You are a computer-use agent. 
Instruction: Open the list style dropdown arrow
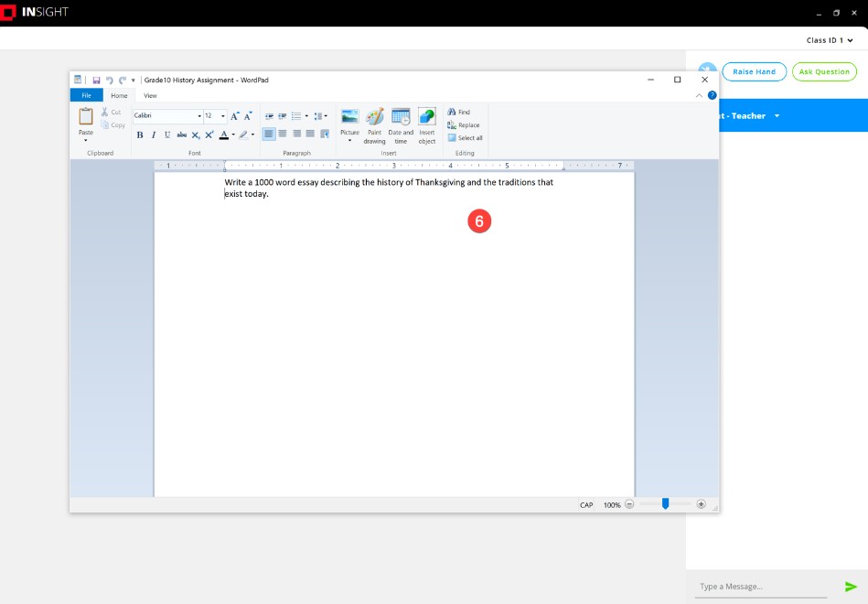click(306, 116)
